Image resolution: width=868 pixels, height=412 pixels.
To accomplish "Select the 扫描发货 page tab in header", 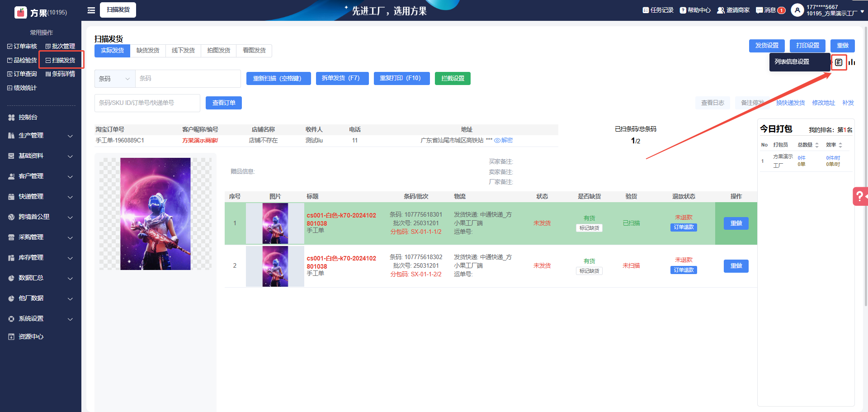I will 118,9.
